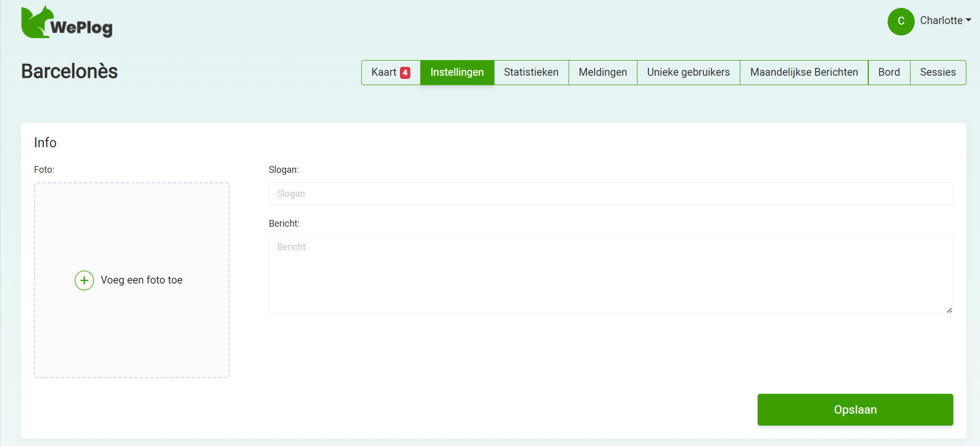Click the 'Slogan:' field label
Screen dimensions: 980x446
(x=284, y=170)
